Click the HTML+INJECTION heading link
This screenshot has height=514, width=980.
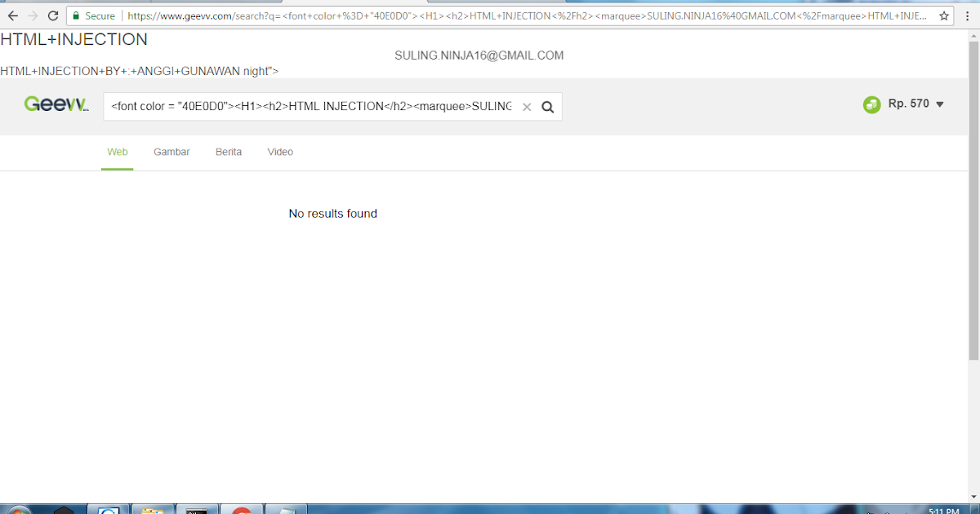74,39
